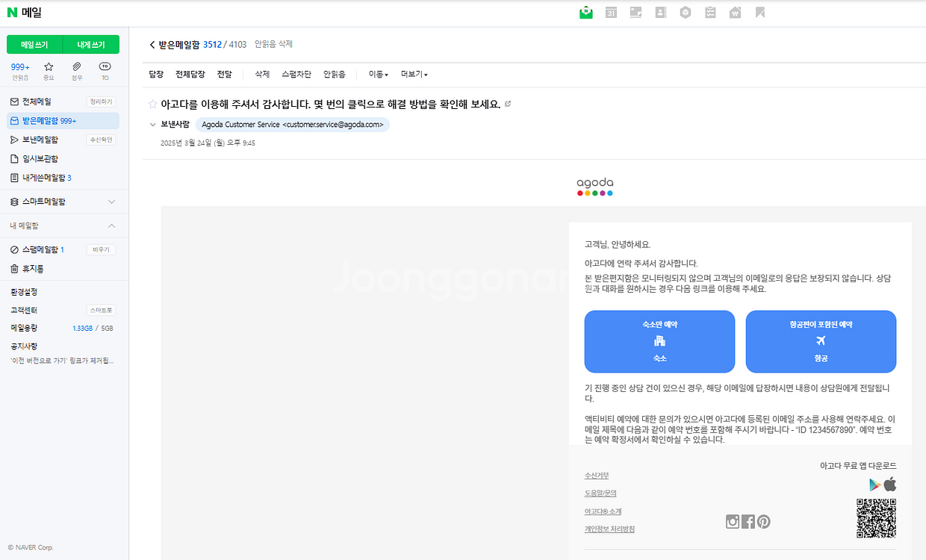Click the last bookmark-shaped header icon
926x560 pixels.
[x=760, y=13]
